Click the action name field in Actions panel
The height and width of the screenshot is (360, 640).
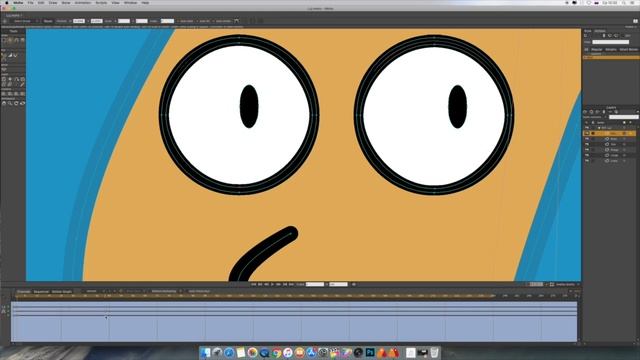click(x=611, y=42)
